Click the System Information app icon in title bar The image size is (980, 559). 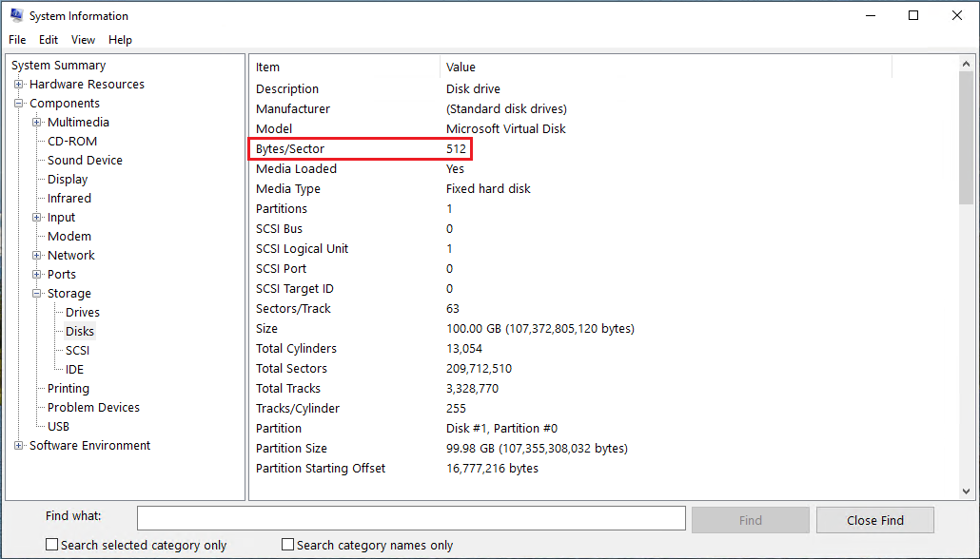[16, 15]
